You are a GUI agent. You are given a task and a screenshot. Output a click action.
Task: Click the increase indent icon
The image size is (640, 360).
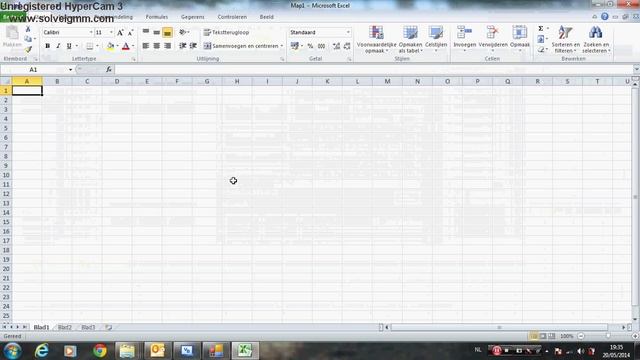click(x=193, y=46)
